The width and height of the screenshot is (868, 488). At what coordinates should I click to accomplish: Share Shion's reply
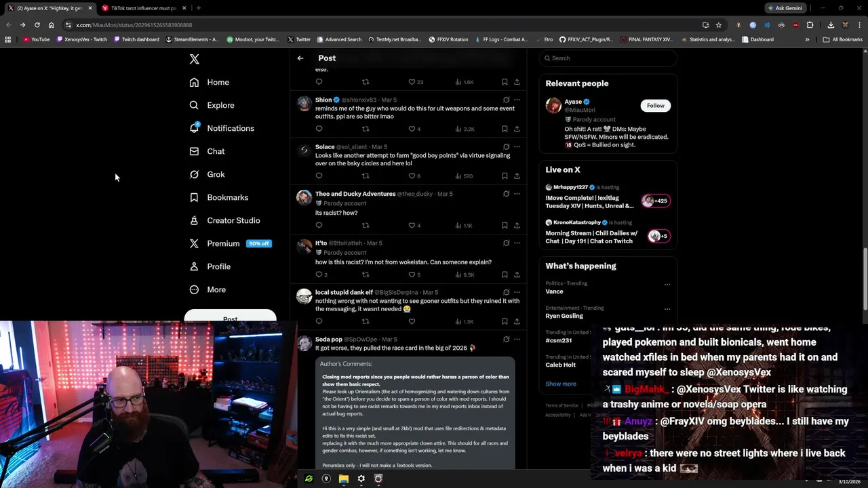[x=517, y=129]
